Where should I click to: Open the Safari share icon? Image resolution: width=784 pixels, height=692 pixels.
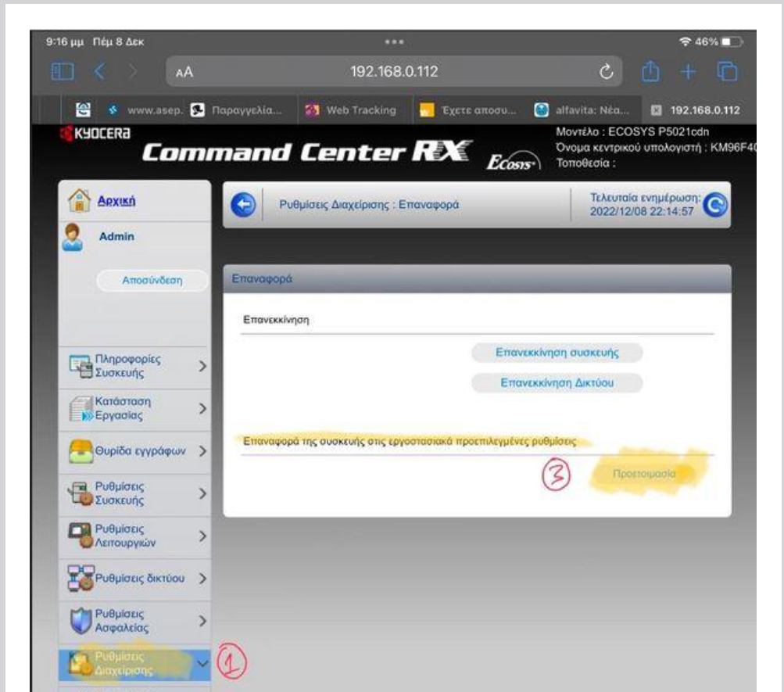650,71
